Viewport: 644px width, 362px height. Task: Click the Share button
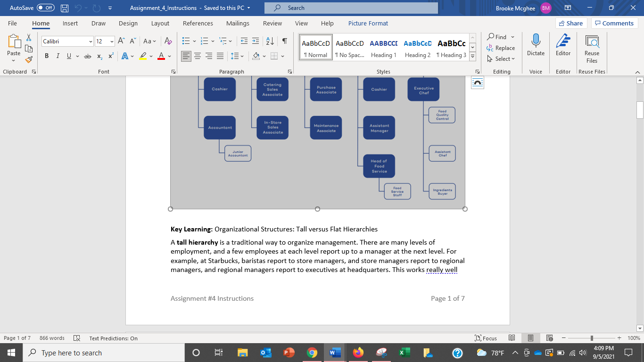pyautogui.click(x=570, y=23)
